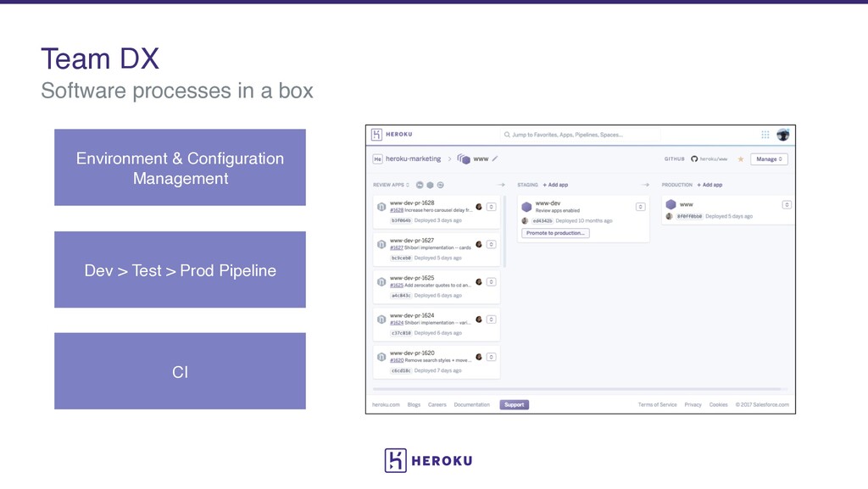Click the GitHub heroku/www repository link
The width and height of the screenshot is (868, 489).
[709, 158]
